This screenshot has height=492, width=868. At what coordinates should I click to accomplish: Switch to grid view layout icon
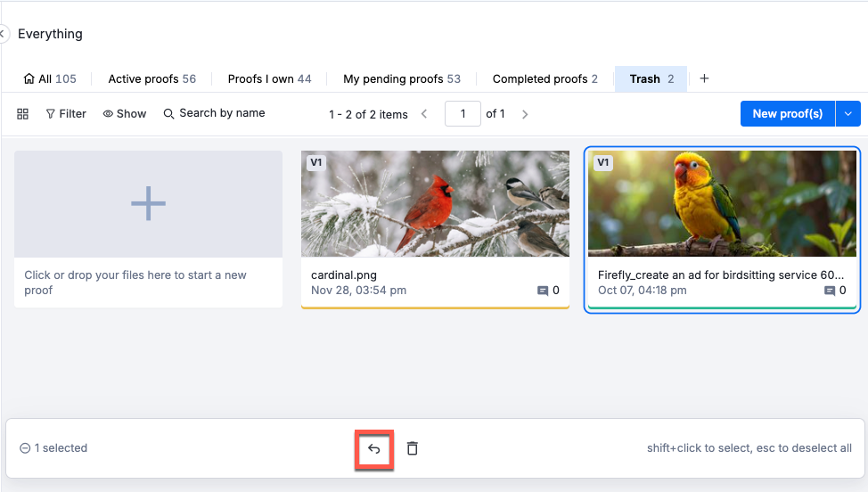coord(23,114)
